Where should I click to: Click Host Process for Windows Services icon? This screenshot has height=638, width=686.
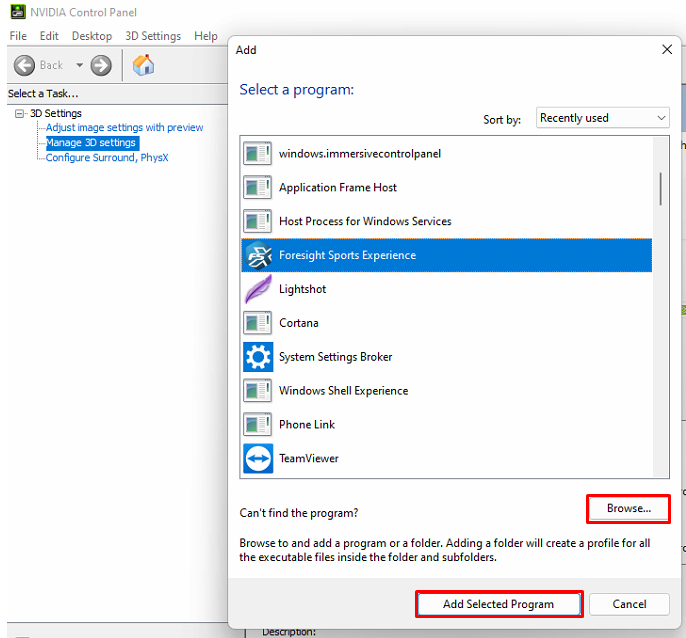pos(258,221)
